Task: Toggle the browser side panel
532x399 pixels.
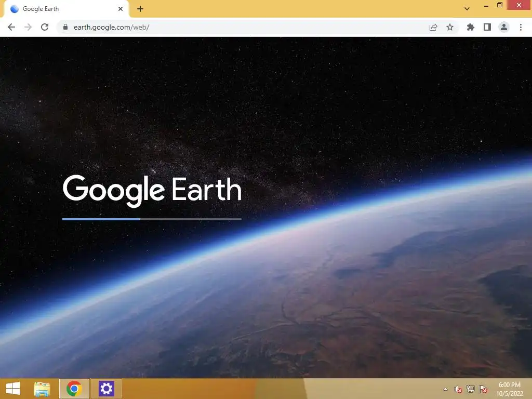Action: pos(487,27)
